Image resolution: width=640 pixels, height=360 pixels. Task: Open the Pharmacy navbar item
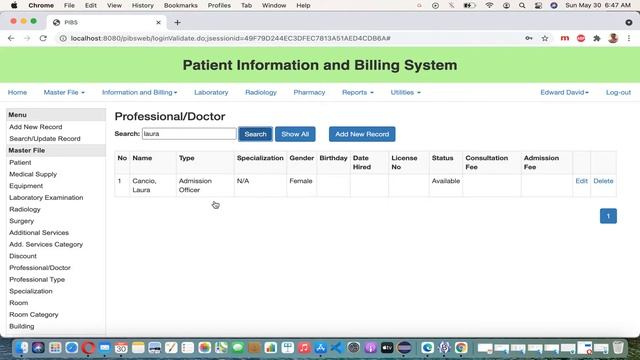click(x=309, y=92)
